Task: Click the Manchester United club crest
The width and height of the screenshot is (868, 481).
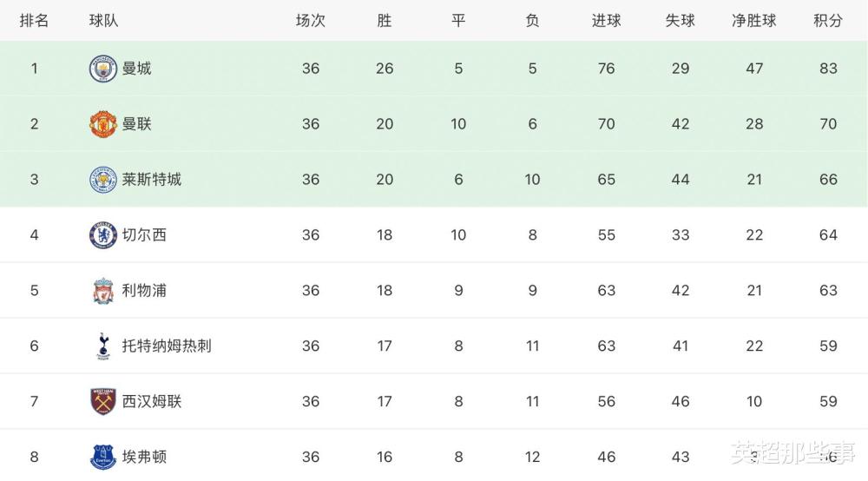Action: [103, 124]
